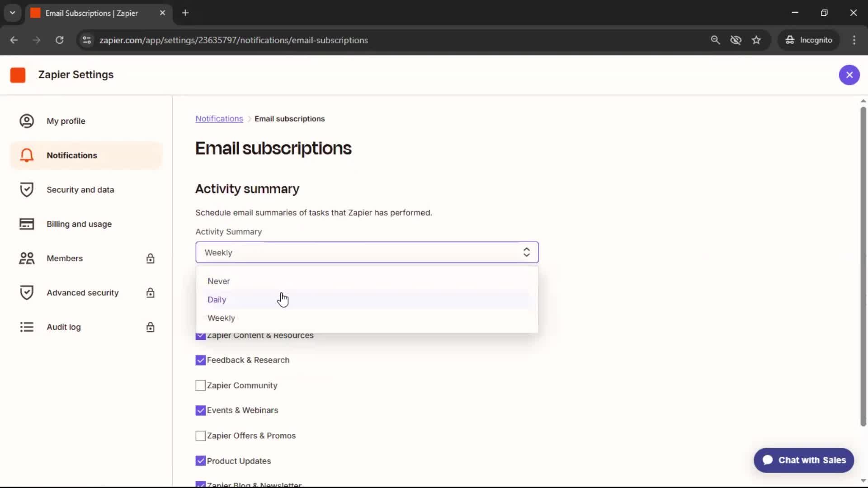Open My profile settings page

click(x=86, y=121)
